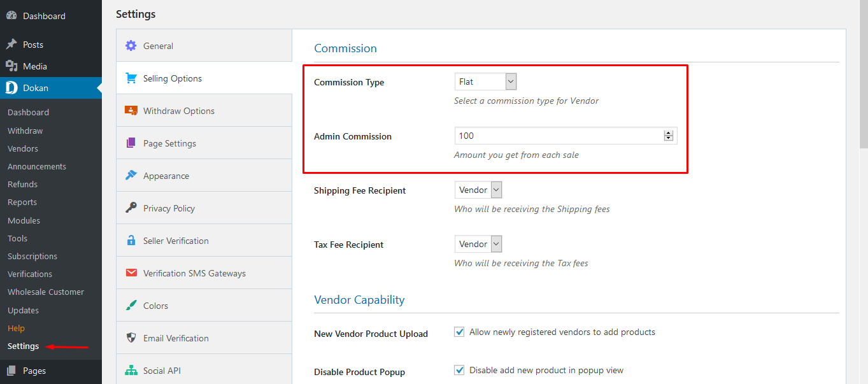The image size is (868, 384).
Task: Expand the Shipping Fee Recipient dropdown
Action: pos(478,190)
